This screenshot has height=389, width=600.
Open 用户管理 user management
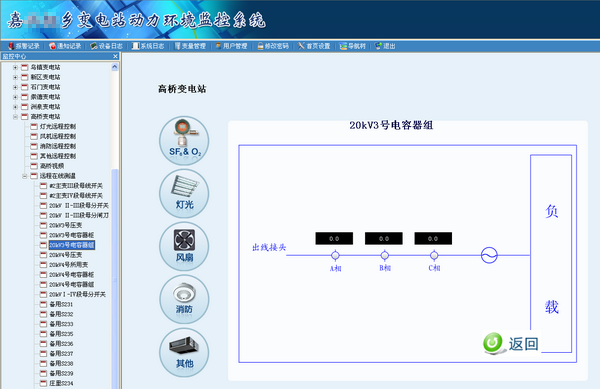point(232,46)
